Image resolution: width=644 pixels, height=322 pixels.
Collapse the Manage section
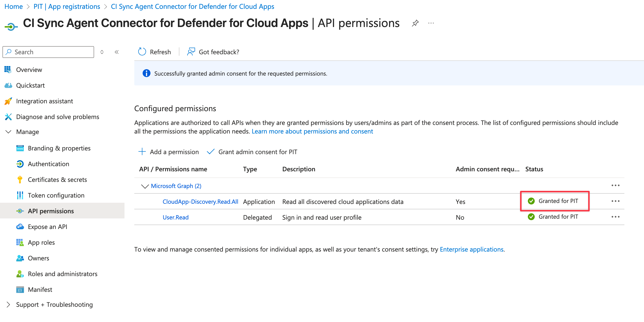point(8,132)
